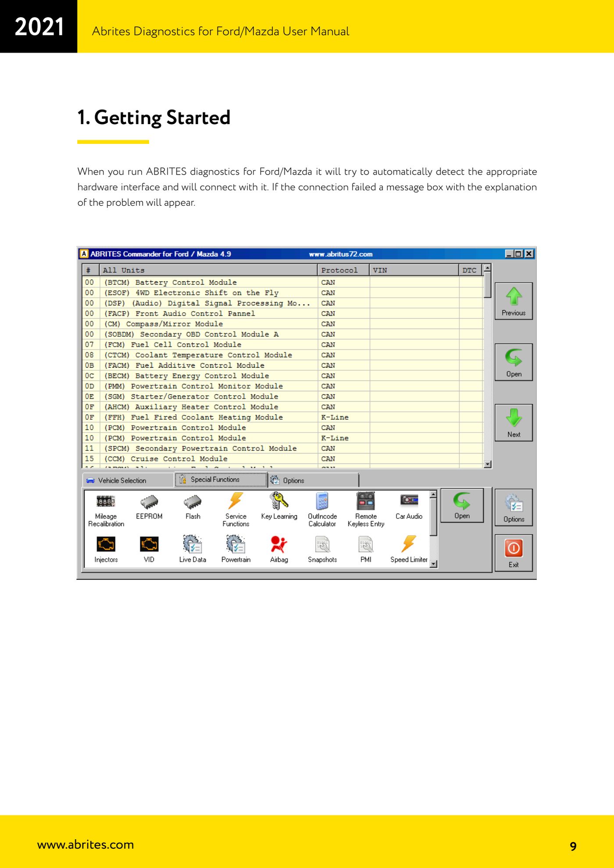Screen dimensions: 614x868
Task: Click the Next down-arrow button
Action: click(x=514, y=423)
